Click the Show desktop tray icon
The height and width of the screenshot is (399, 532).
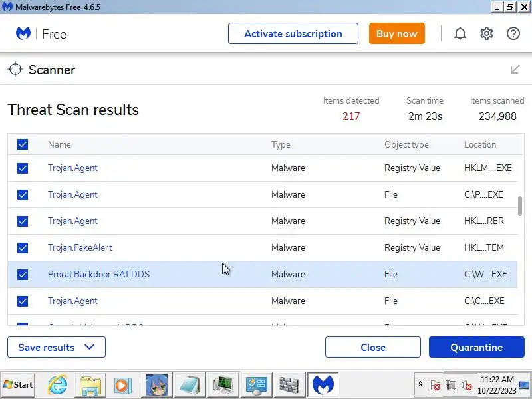point(525,385)
